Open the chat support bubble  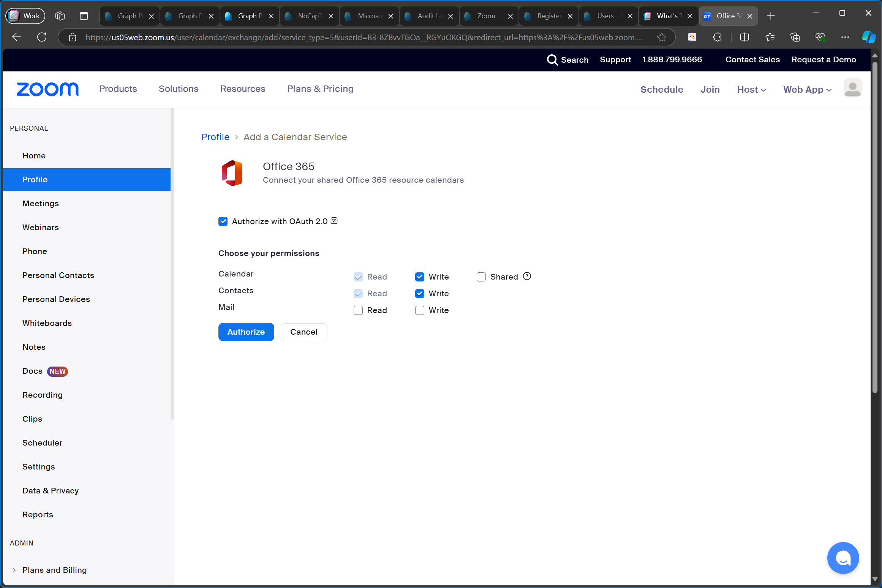point(843,558)
